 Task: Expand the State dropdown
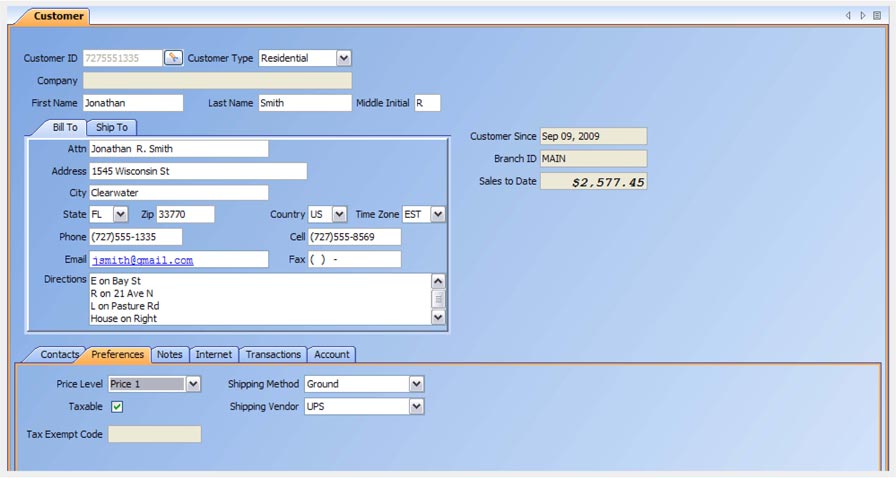[120, 214]
